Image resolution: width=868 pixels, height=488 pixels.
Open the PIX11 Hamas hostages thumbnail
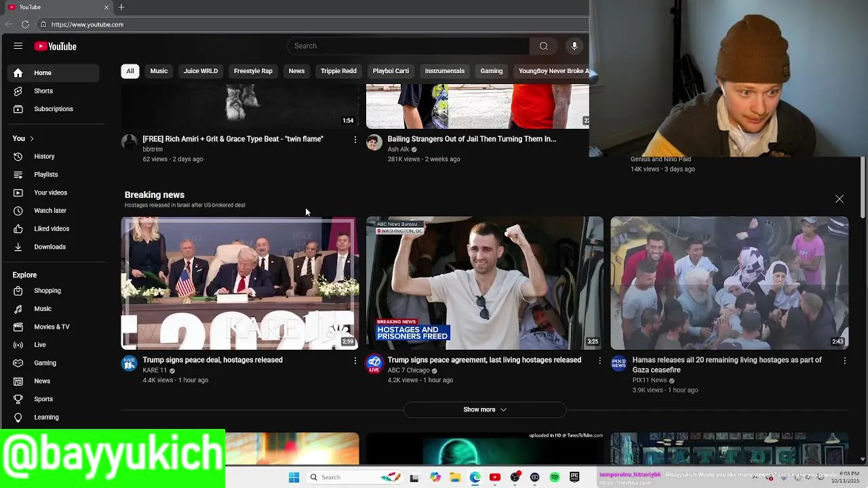pos(730,283)
